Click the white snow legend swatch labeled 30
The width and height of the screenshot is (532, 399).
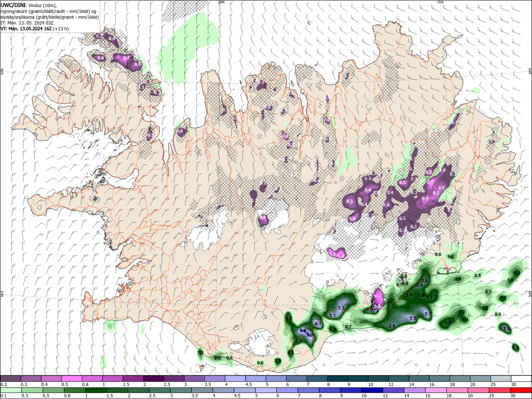520,379
